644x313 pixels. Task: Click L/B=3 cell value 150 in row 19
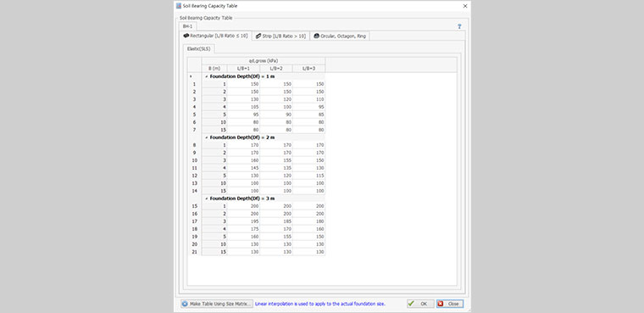308,236
